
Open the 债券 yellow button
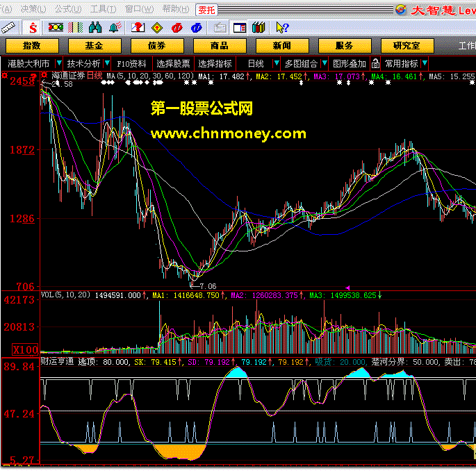point(157,46)
